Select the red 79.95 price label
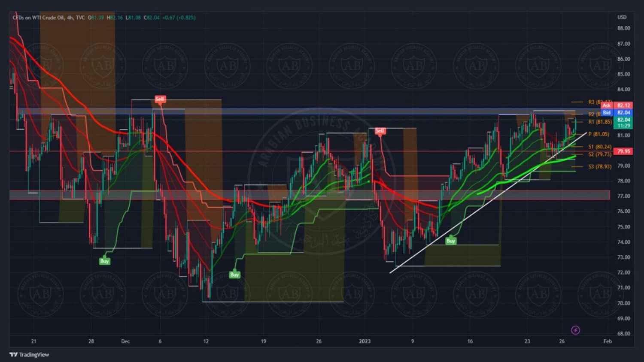The width and height of the screenshot is (644, 362). [623, 151]
